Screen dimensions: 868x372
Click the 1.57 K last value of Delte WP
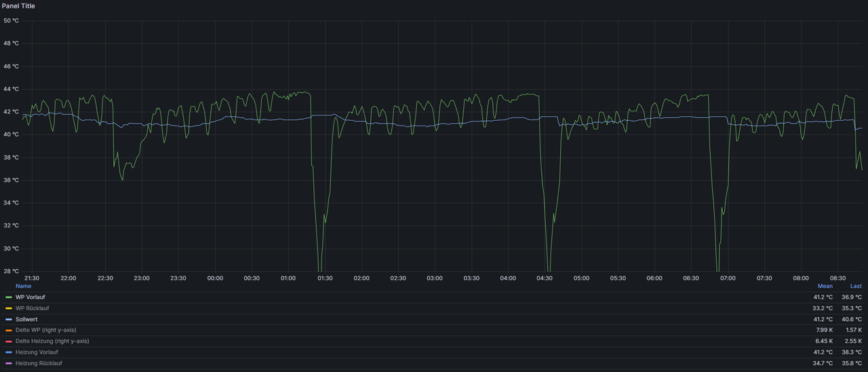[854, 330]
